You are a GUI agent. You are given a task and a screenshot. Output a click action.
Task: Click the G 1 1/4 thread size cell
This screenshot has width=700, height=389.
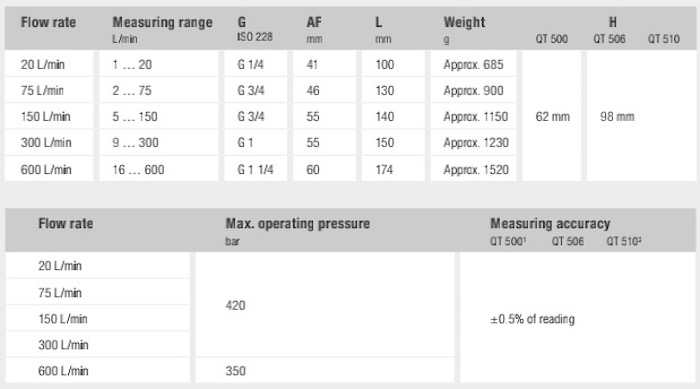tap(255, 170)
